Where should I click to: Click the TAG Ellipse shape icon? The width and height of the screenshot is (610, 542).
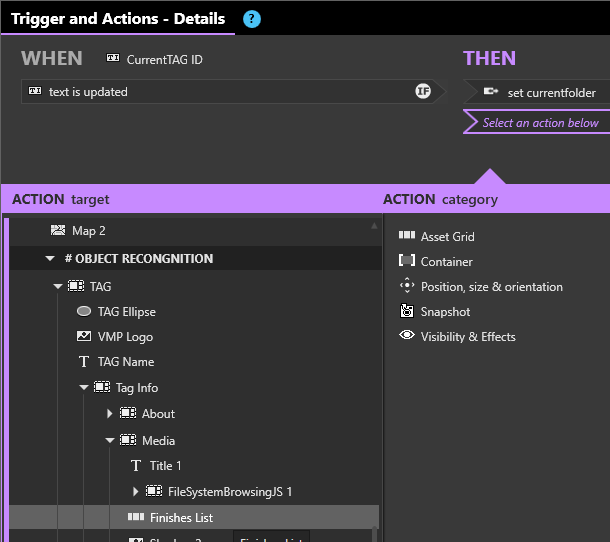[x=84, y=311]
